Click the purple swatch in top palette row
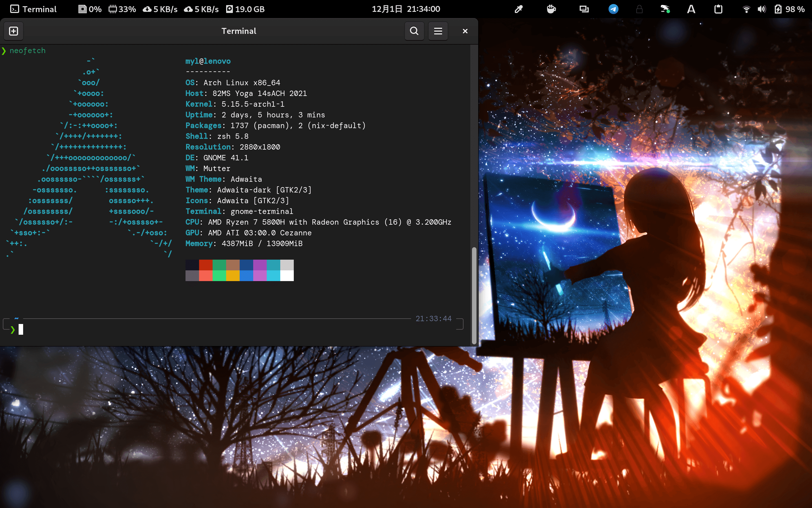812x508 pixels. click(260, 265)
